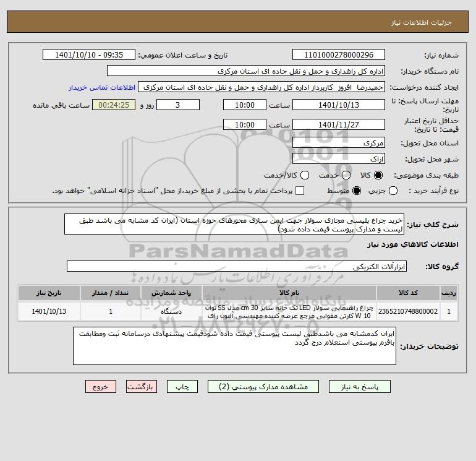Screen dimensions: 476x461
Task: Click the تعداد / مقدار column header
Action: [x=111, y=293]
